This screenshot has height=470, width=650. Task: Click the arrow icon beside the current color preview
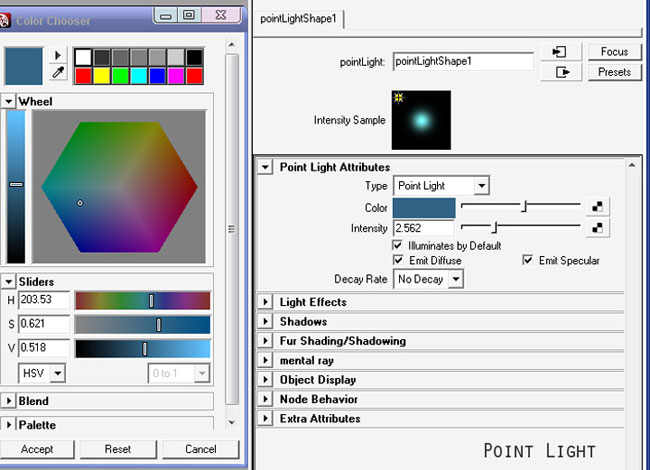tap(58, 55)
